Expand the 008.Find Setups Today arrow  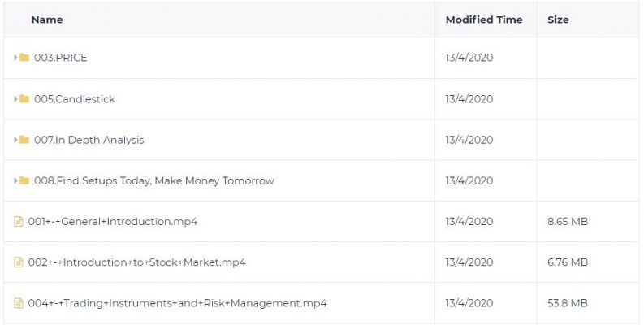tap(15, 180)
